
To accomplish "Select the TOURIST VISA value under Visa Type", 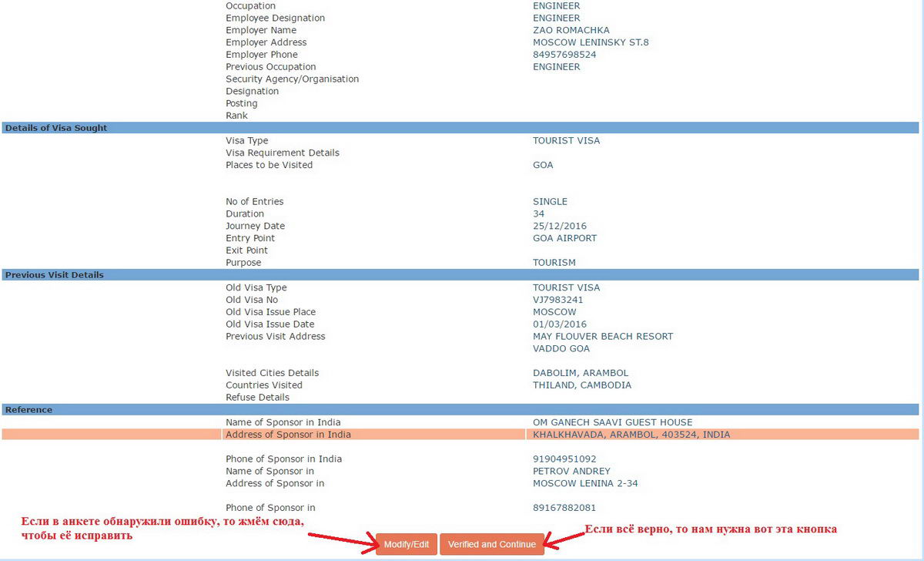I will [x=566, y=141].
